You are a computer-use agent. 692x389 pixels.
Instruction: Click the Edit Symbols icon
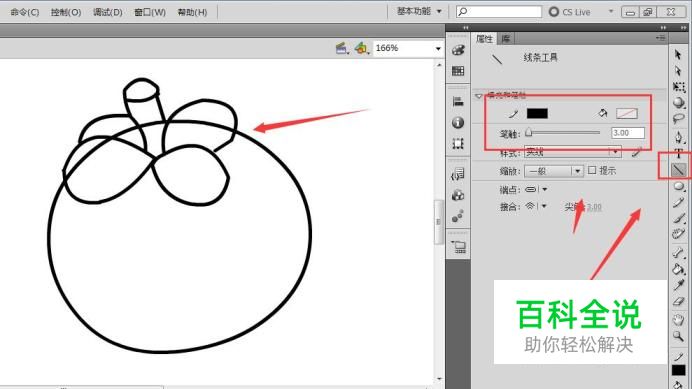(x=361, y=48)
